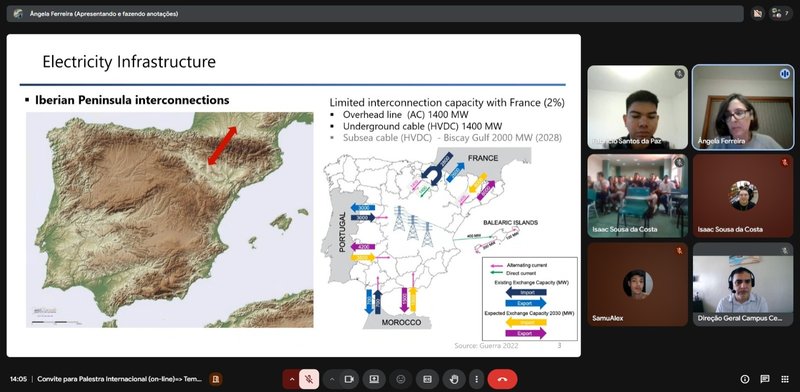Click slide title Electricity Infrastructure
This screenshot has height=392, width=800.
[129, 62]
